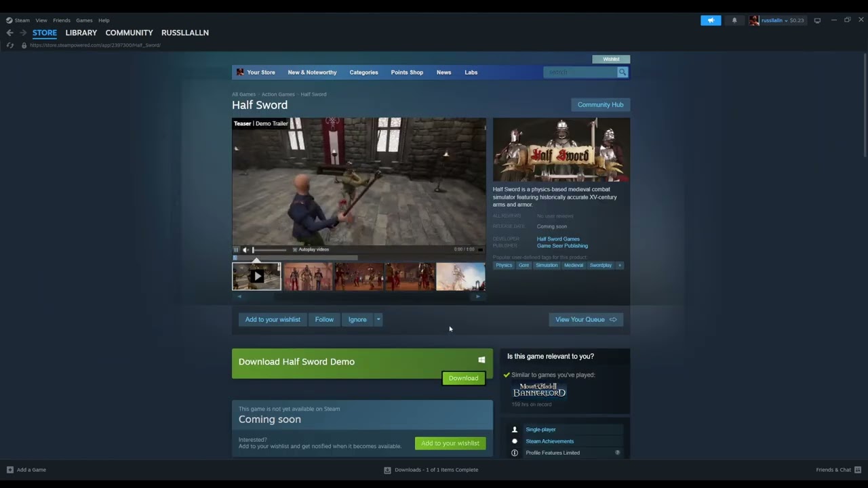Click the thumbnail strip scrollbar
The width and height of the screenshot is (868, 488).
pyautogui.click(x=359, y=296)
